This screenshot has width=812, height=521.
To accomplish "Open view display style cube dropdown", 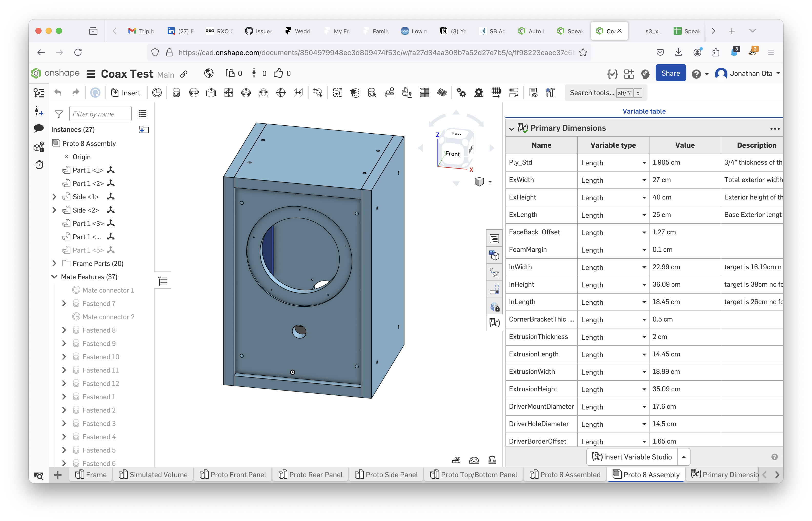I will (490, 182).
